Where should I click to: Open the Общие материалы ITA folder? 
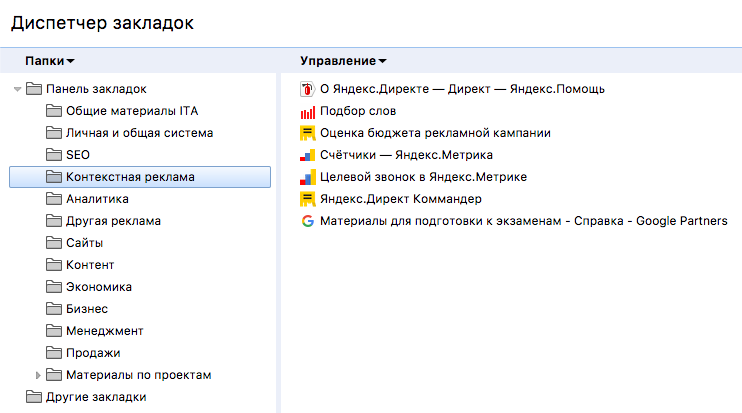[132, 111]
